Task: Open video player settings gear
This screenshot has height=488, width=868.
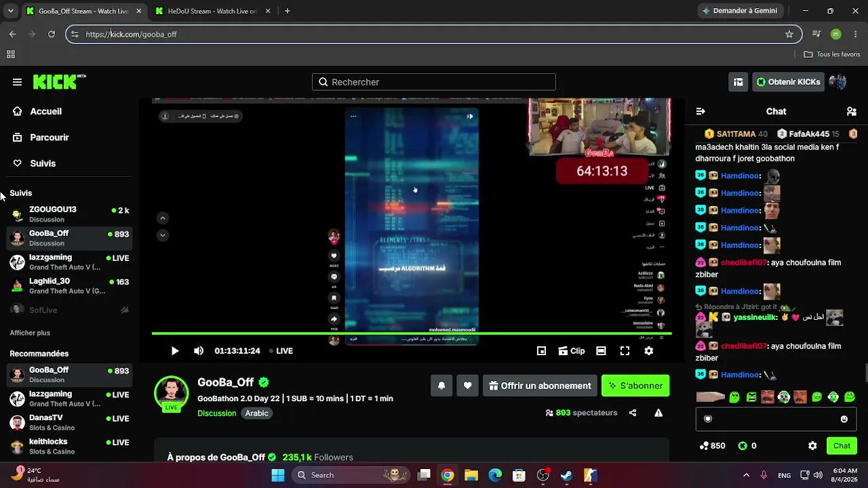Action: tap(649, 351)
